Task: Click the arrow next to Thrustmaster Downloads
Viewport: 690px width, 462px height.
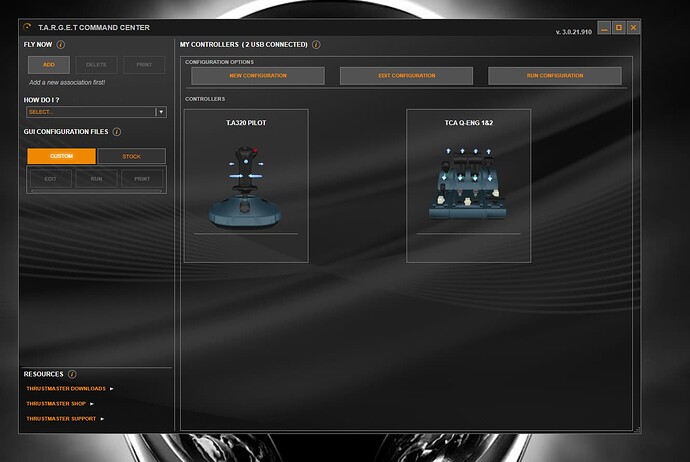Action: click(111, 389)
